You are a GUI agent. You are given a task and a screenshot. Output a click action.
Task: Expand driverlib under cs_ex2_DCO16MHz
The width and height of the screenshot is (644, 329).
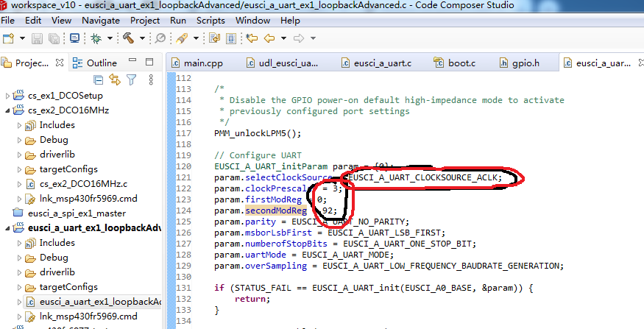(x=19, y=155)
